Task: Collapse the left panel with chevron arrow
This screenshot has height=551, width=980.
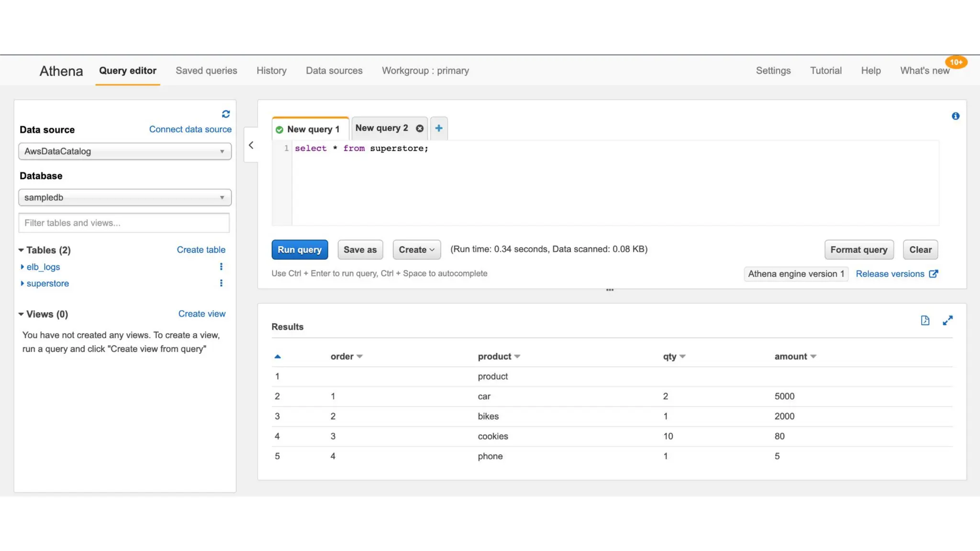Action: [x=251, y=145]
